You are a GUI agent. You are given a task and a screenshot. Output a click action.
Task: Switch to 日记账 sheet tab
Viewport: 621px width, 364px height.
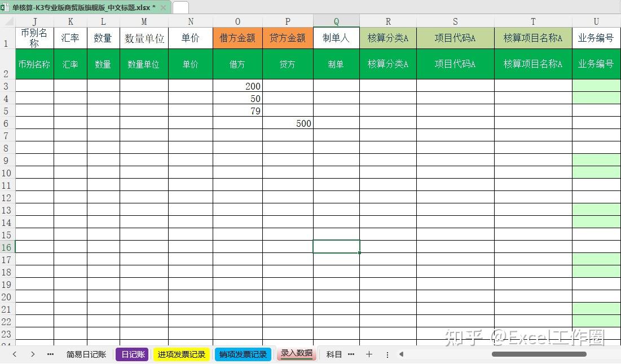[133, 354]
